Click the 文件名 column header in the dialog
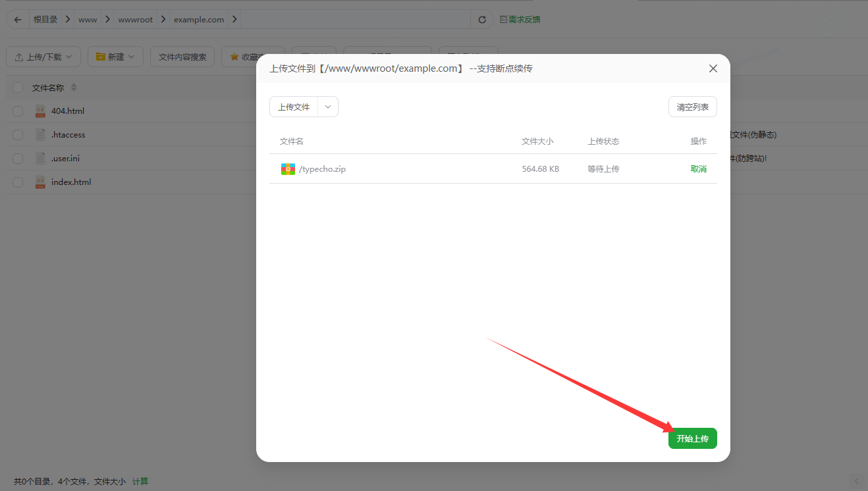Viewport: 868px width, 491px height. [292, 142]
